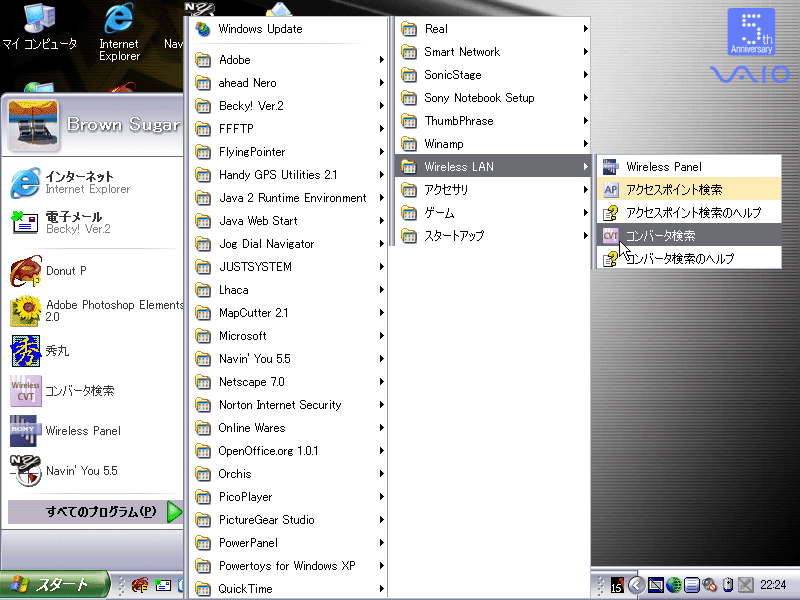Open Wireless Panel in the Wireless LAN submenu
This screenshot has height=600, width=800.
[689, 167]
